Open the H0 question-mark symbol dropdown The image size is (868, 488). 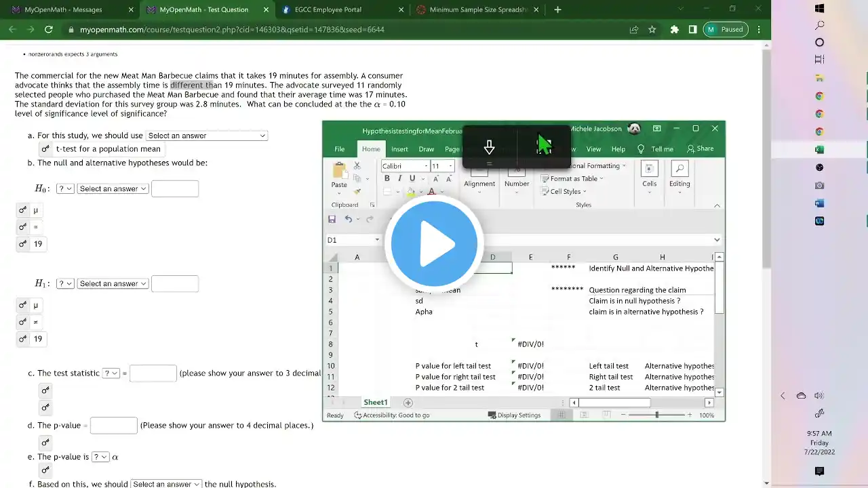65,188
